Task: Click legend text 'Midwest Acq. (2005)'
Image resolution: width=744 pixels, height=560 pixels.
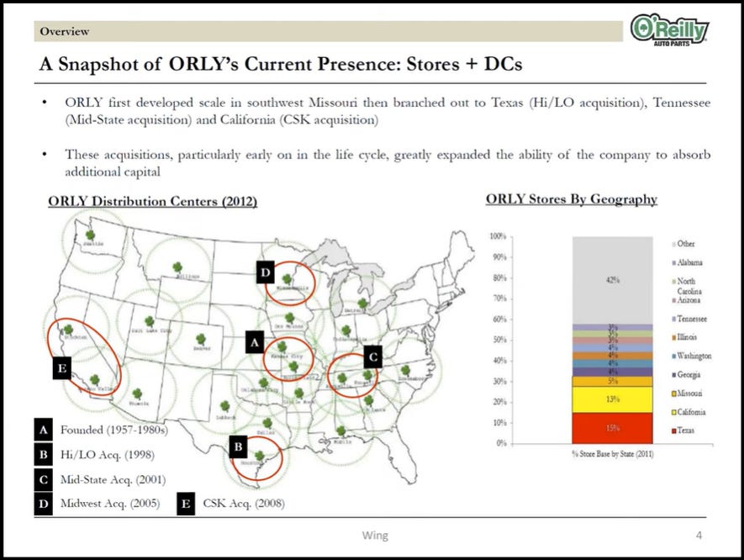Action: (110, 503)
